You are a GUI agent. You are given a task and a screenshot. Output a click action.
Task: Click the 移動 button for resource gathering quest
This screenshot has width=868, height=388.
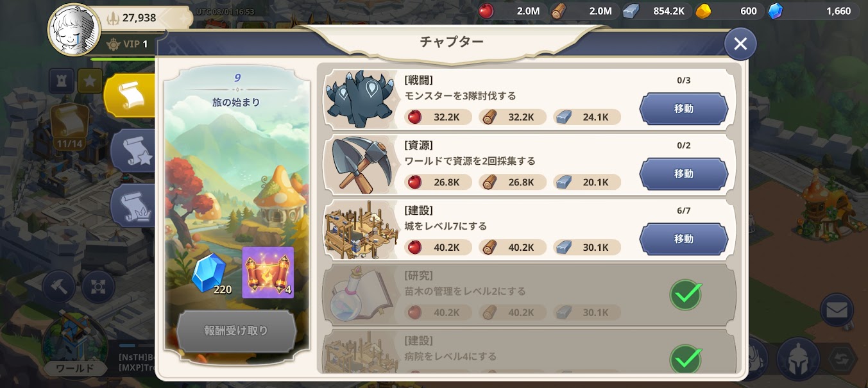(684, 174)
